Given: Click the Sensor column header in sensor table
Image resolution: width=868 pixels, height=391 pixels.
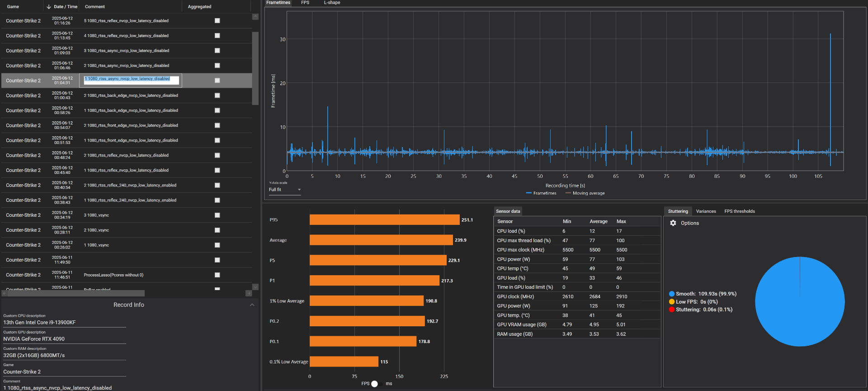Looking at the screenshot, I should (x=505, y=222).
